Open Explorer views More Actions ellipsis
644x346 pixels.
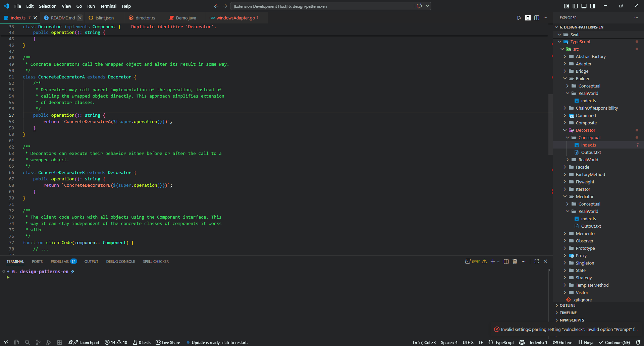coord(636,18)
